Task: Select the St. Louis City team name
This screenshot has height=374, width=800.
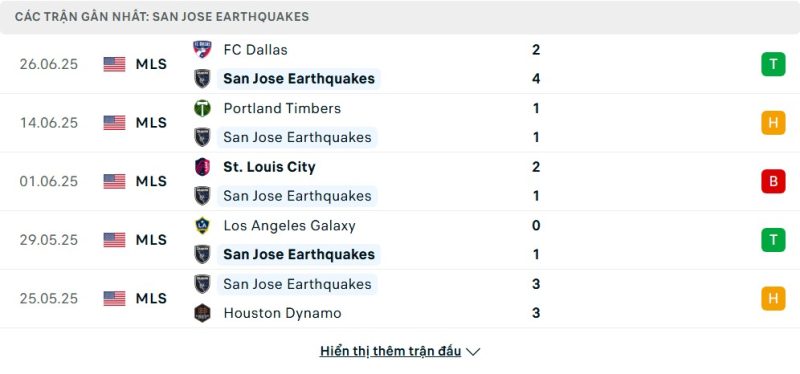Action: coord(269,167)
